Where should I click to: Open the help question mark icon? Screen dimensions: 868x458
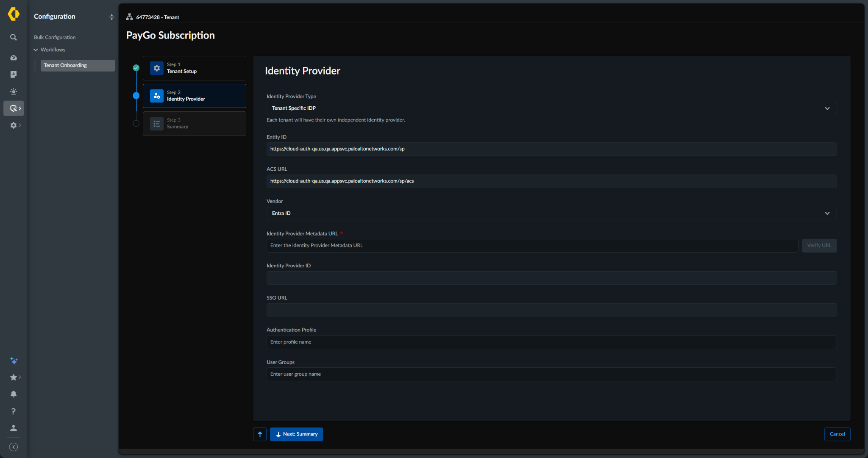click(14, 411)
